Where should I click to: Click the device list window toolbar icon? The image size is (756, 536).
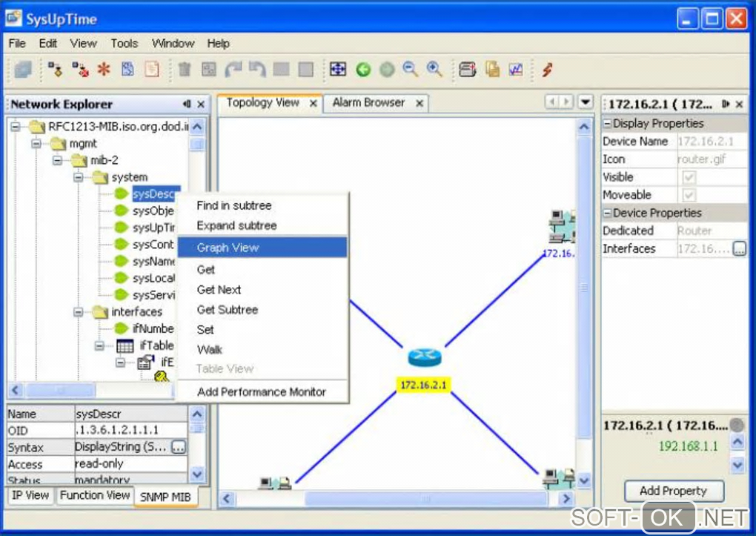coord(467,70)
